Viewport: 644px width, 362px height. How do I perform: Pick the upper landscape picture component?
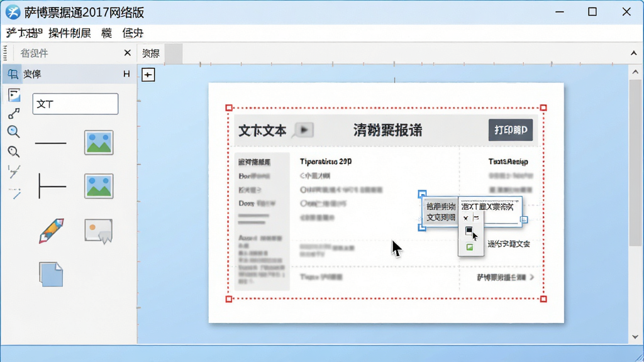pyautogui.click(x=99, y=143)
